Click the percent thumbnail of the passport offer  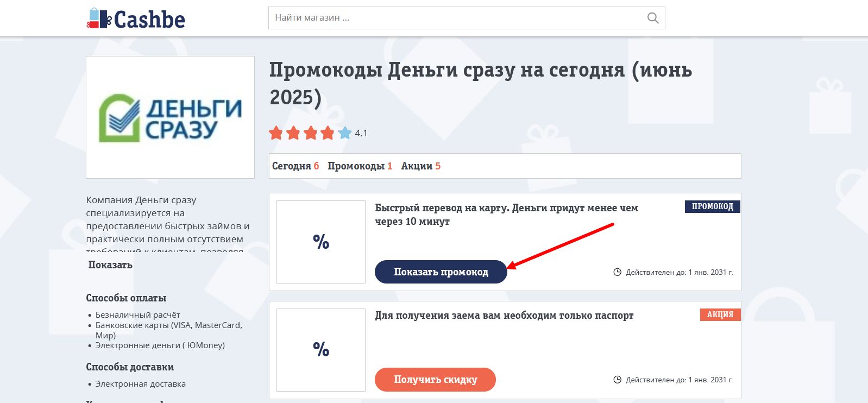pyautogui.click(x=321, y=350)
